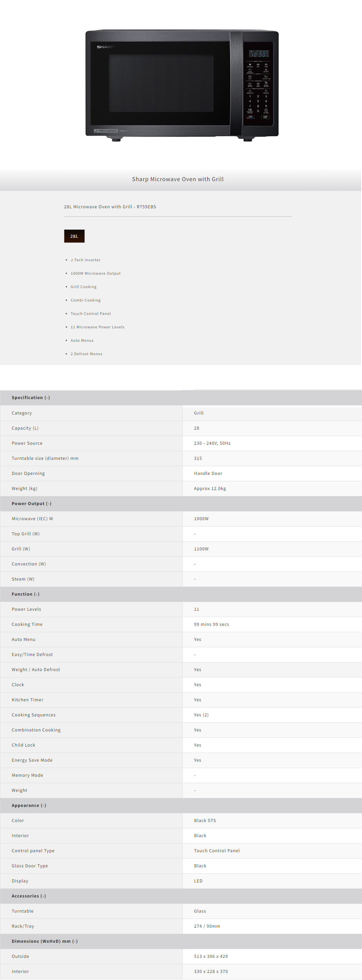Image resolution: width=362 pixels, height=980 pixels.
Task: Collapse the Accessories section header
Action: (x=29, y=896)
